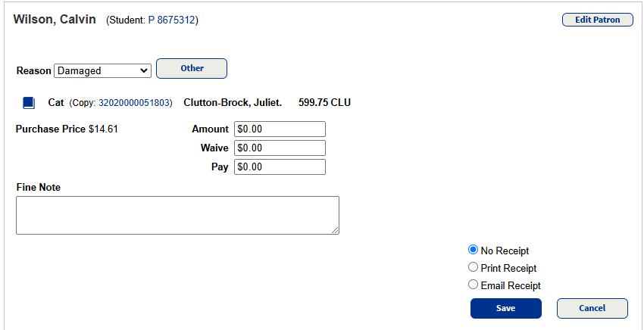The image size is (644, 330).
Task: Click the call number 599.75 CLU
Action: (x=324, y=102)
